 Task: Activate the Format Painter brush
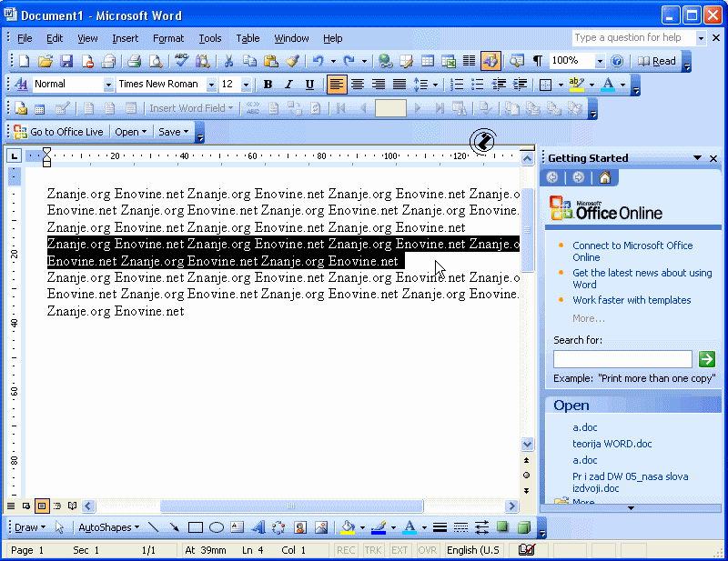point(292,61)
